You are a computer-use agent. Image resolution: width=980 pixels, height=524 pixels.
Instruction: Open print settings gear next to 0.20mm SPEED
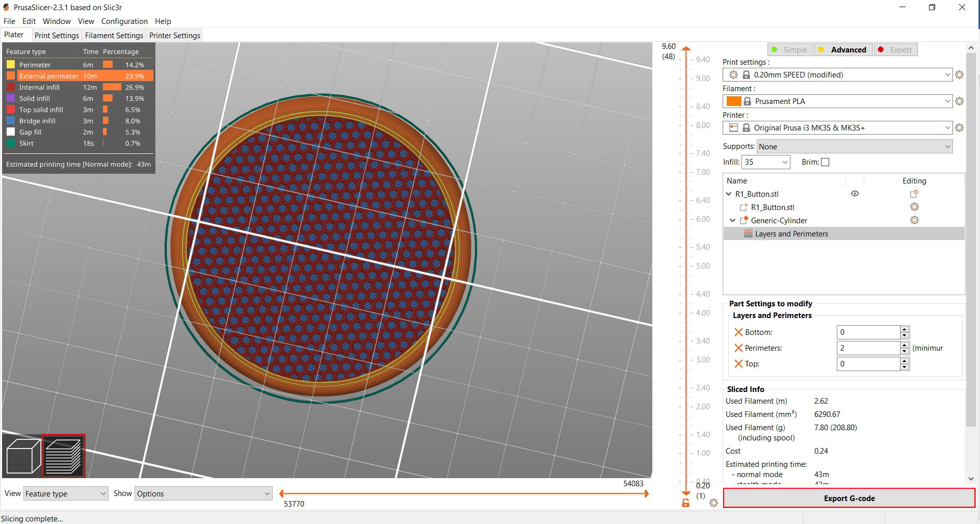pyautogui.click(x=959, y=75)
